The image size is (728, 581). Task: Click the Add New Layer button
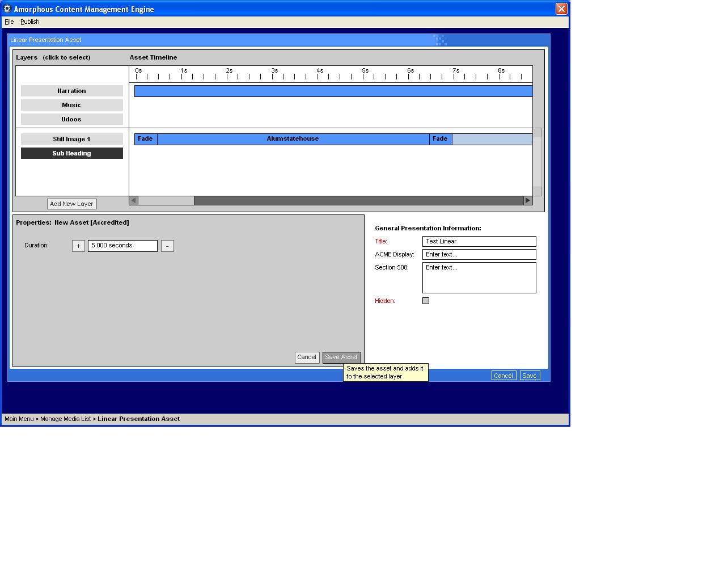[71, 204]
